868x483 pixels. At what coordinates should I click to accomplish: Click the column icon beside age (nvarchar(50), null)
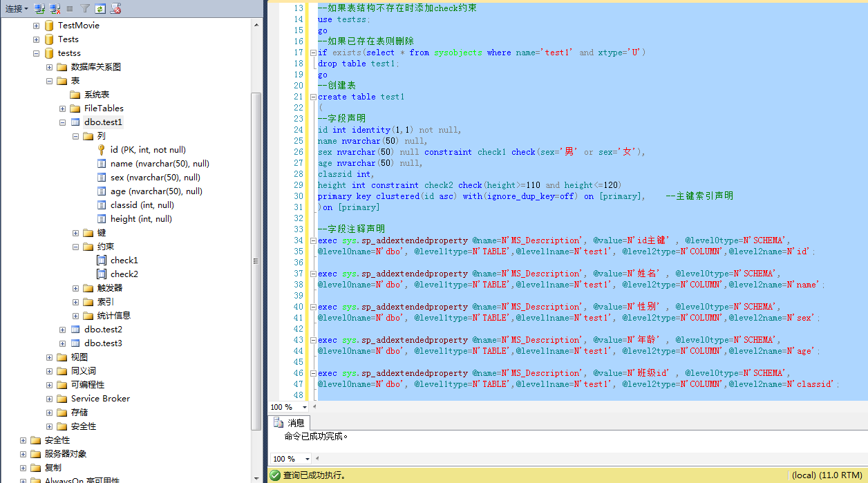click(x=102, y=191)
